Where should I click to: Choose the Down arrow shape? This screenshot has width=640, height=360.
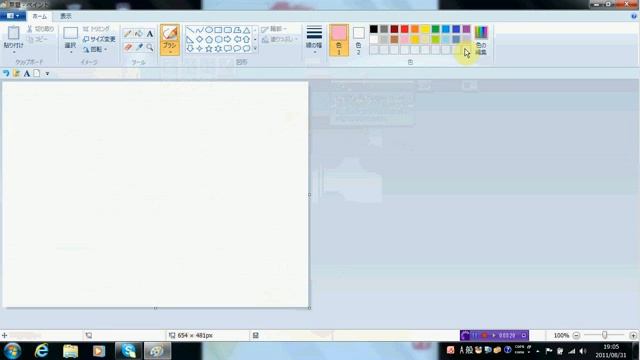click(x=190, y=49)
